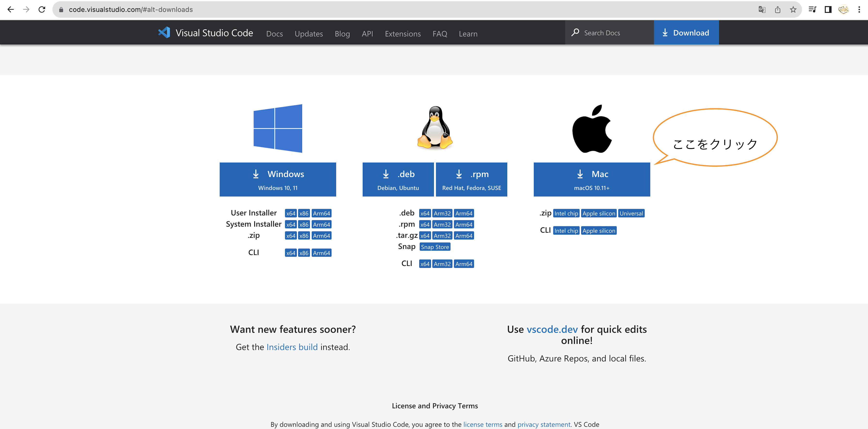Select the Windows logo icon
The height and width of the screenshot is (429, 868).
pos(277,128)
